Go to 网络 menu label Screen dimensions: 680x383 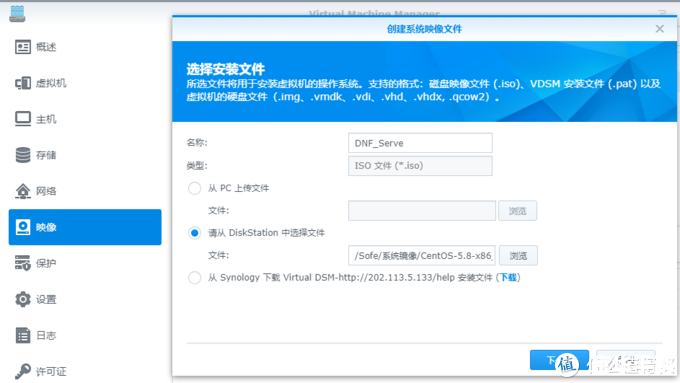pos(46,191)
